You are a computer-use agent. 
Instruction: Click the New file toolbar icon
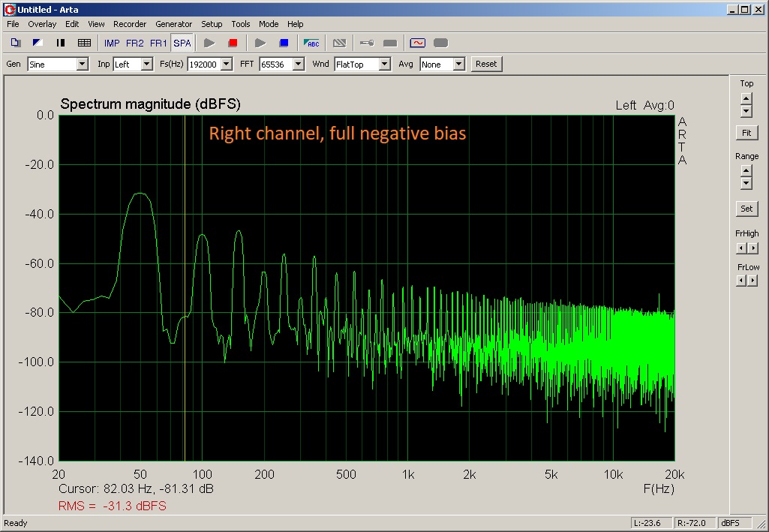coord(15,43)
